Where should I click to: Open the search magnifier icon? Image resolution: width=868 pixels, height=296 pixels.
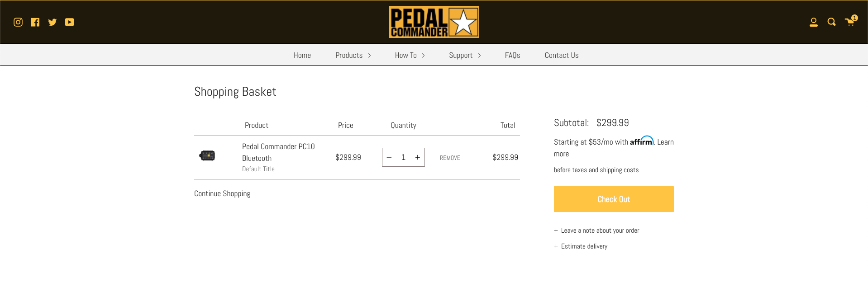coord(831,22)
